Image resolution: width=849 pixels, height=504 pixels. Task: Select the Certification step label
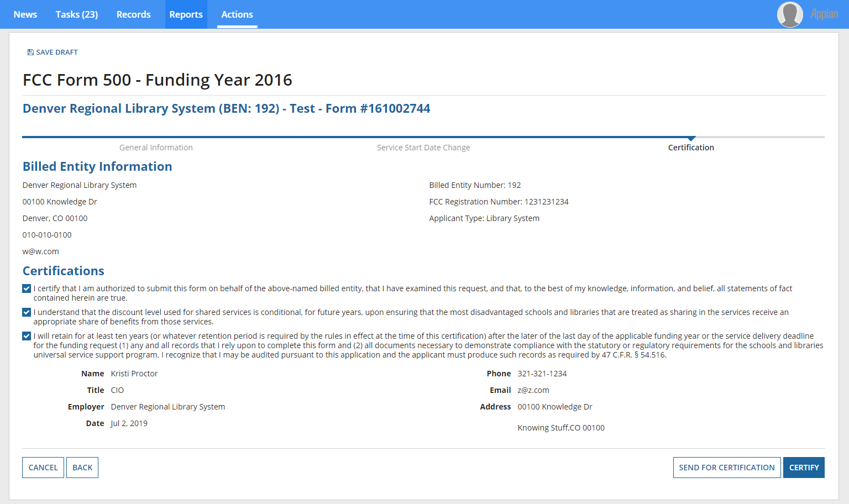pos(691,148)
